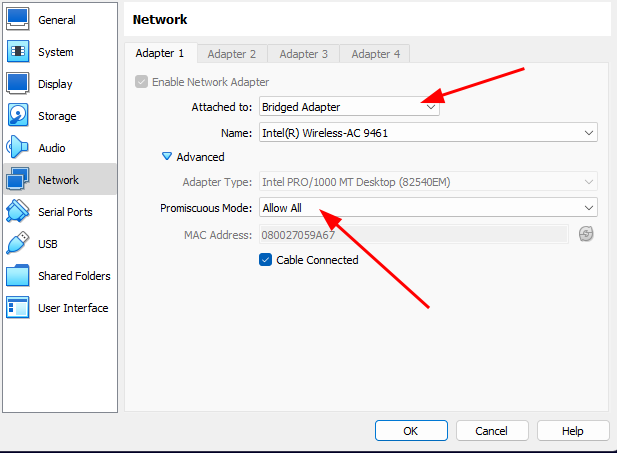The height and width of the screenshot is (453, 617).
Task: Switch to the Adapter 4 tab
Action: pos(375,54)
